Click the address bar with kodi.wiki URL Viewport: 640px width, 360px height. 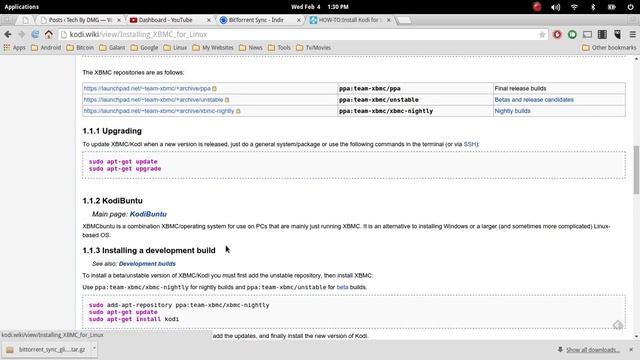302,35
